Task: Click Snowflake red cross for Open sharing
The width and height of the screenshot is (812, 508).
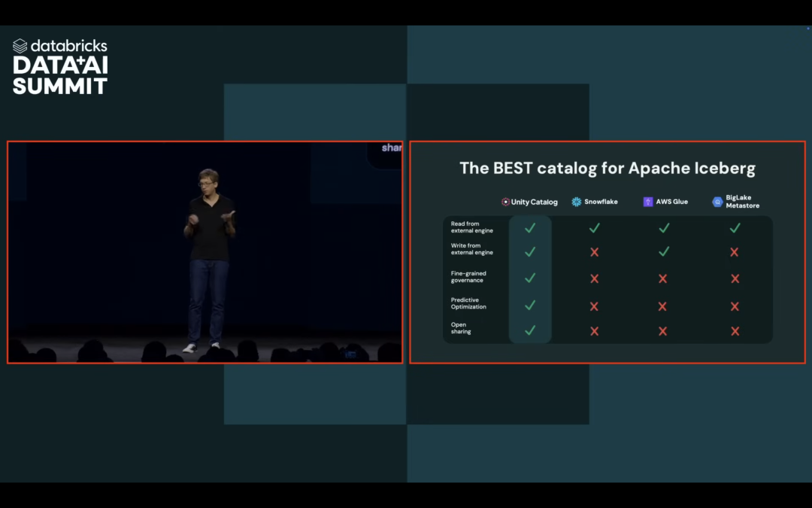Action: click(595, 330)
